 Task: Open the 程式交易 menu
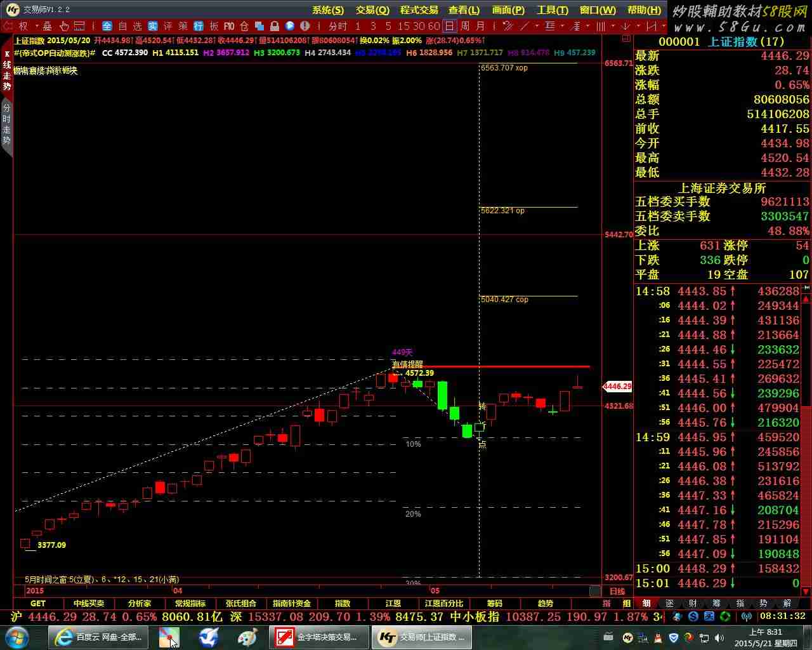[x=419, y=10]
